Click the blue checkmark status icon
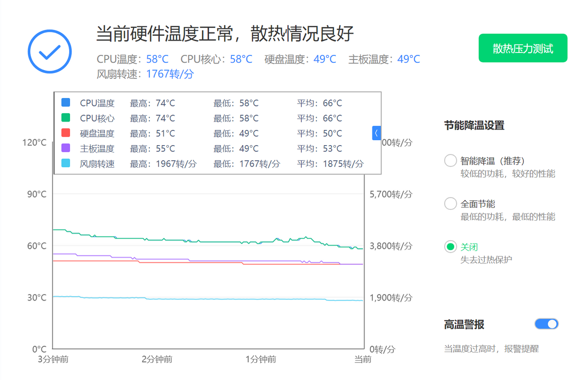The width and height of the screenshot is (588, 380). [x=49, y=51]
